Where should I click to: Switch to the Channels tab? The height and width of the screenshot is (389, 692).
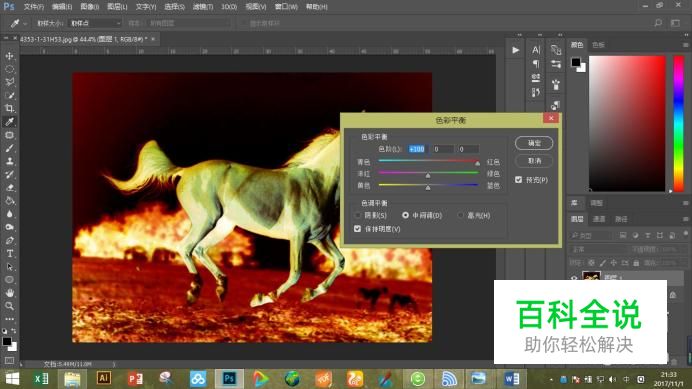(x=598, y=219)
